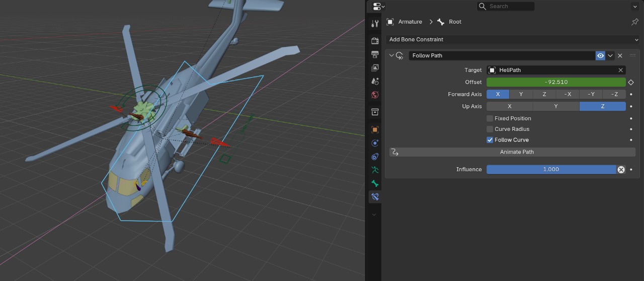Click the Offset keyframe diamond
The width and height of the screenshot is (644, 281).
coord(631,82)
